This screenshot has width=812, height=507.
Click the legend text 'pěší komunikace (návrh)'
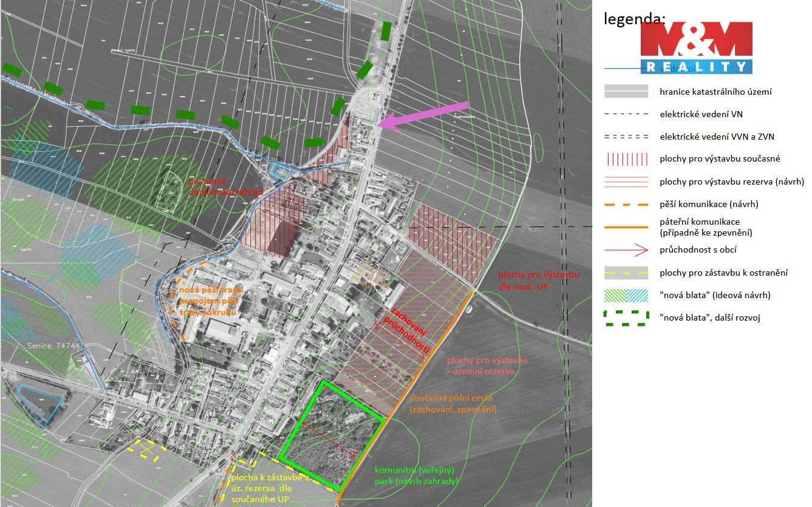[710, 204]
